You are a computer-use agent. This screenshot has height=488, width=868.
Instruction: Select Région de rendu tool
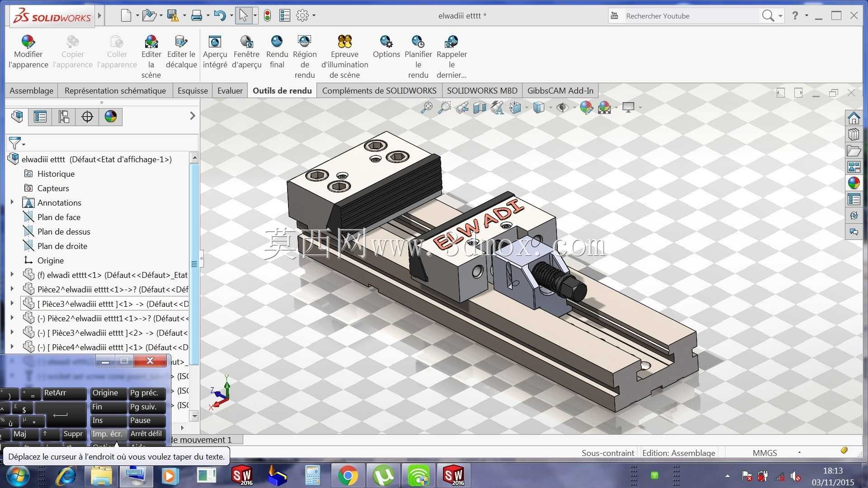coord(305,57)
